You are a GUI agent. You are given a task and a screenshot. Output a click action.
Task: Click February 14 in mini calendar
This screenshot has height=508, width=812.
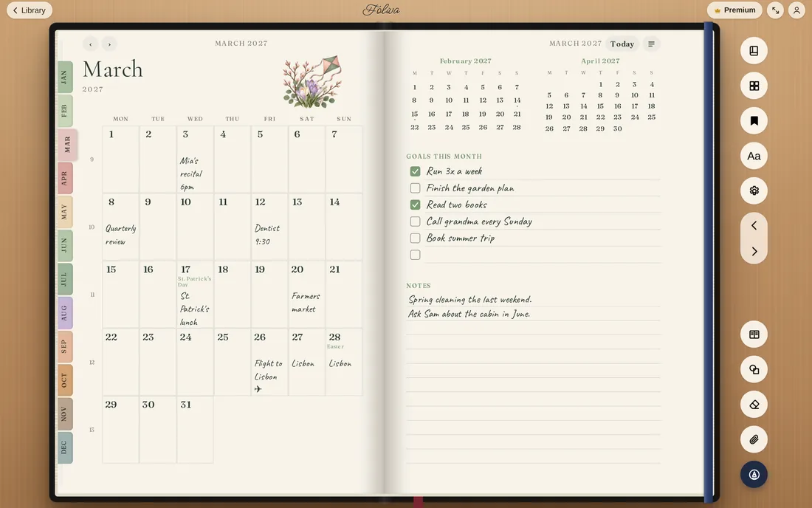[x=517, y=100]
